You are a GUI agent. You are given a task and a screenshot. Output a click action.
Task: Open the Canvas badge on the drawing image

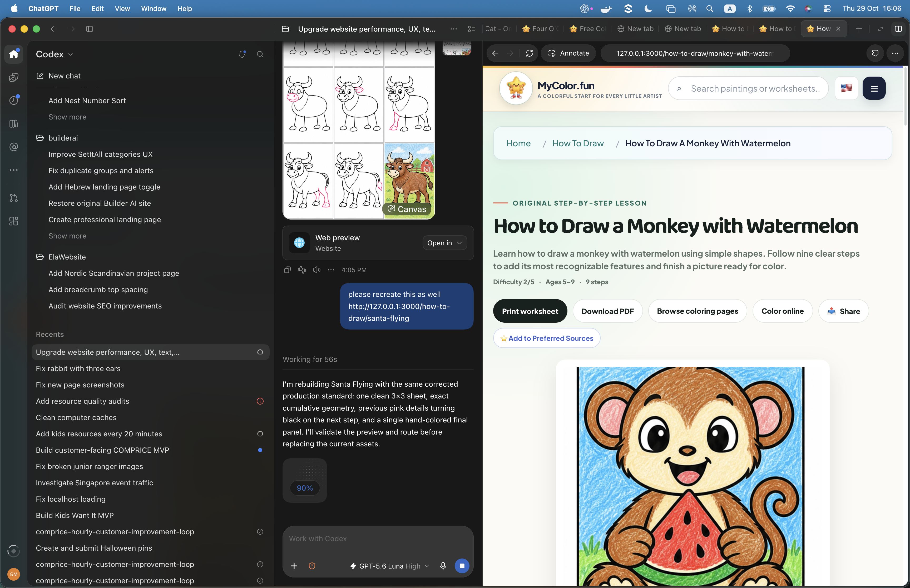[407, 209]
